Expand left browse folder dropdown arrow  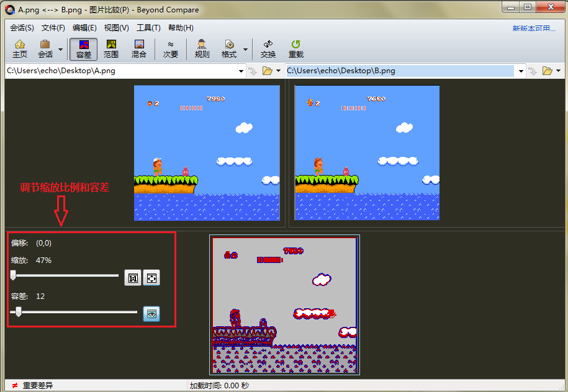click(x=278, y=71)
